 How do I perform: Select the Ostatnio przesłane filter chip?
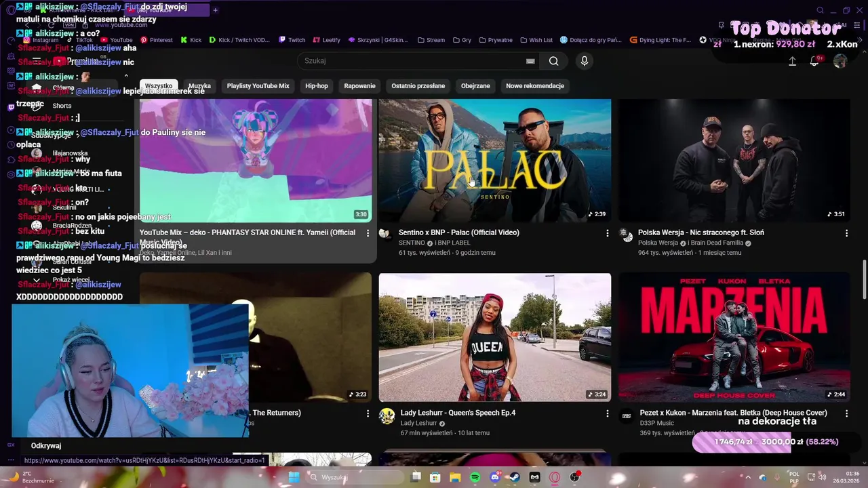[x=418, y=86]
